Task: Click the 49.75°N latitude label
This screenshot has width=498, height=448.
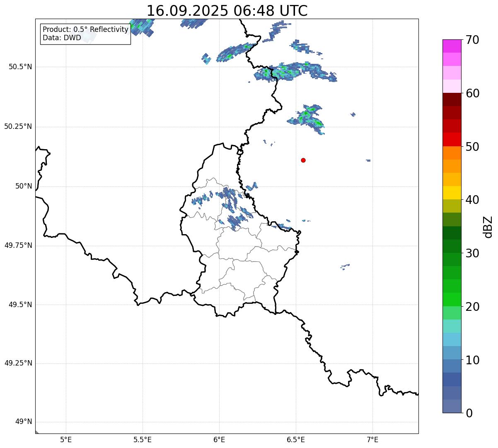Action: pyautogui.click(x=18, y=245)
